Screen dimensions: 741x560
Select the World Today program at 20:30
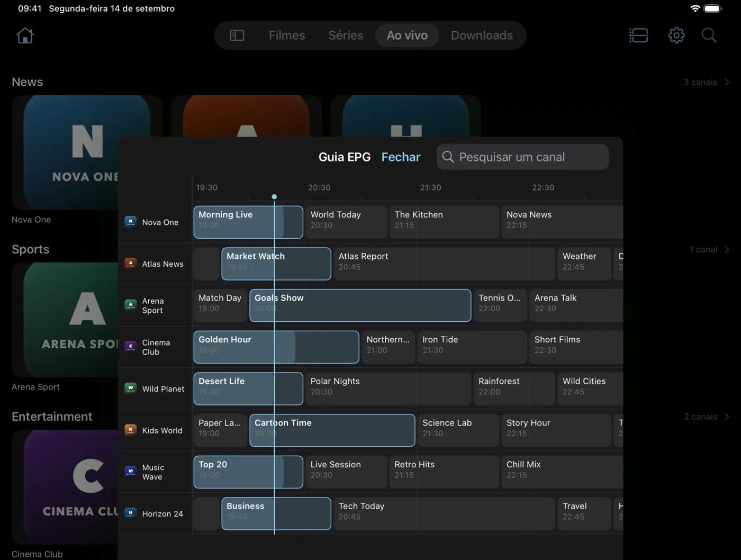coord(346,222)
